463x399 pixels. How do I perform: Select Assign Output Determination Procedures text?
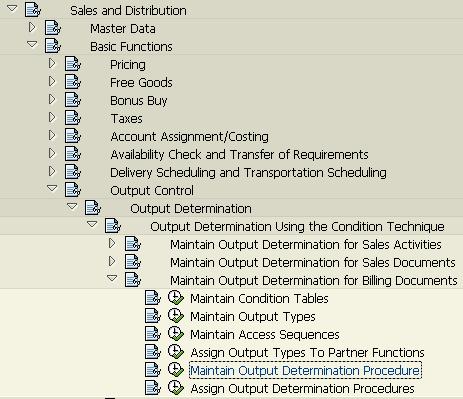302,389
